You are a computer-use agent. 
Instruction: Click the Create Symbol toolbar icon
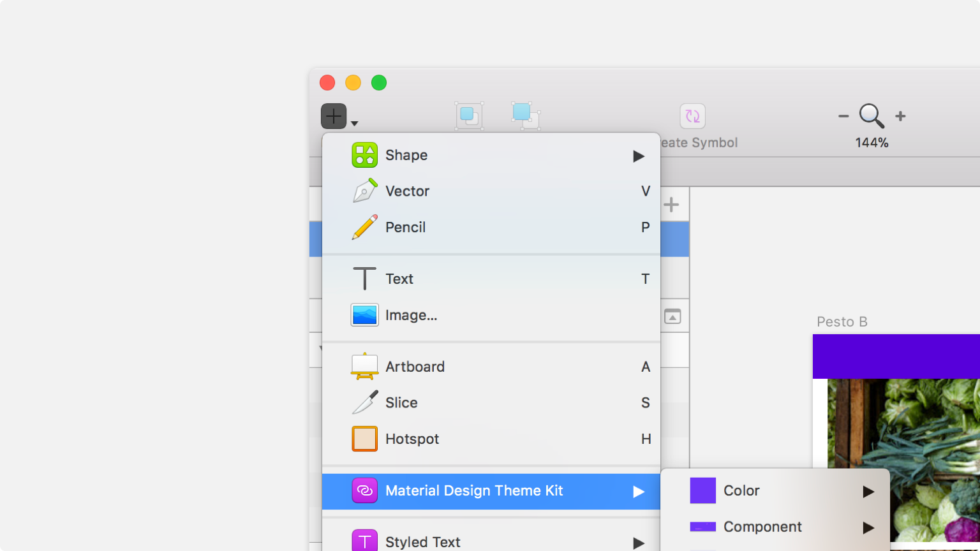click(692, 115)
